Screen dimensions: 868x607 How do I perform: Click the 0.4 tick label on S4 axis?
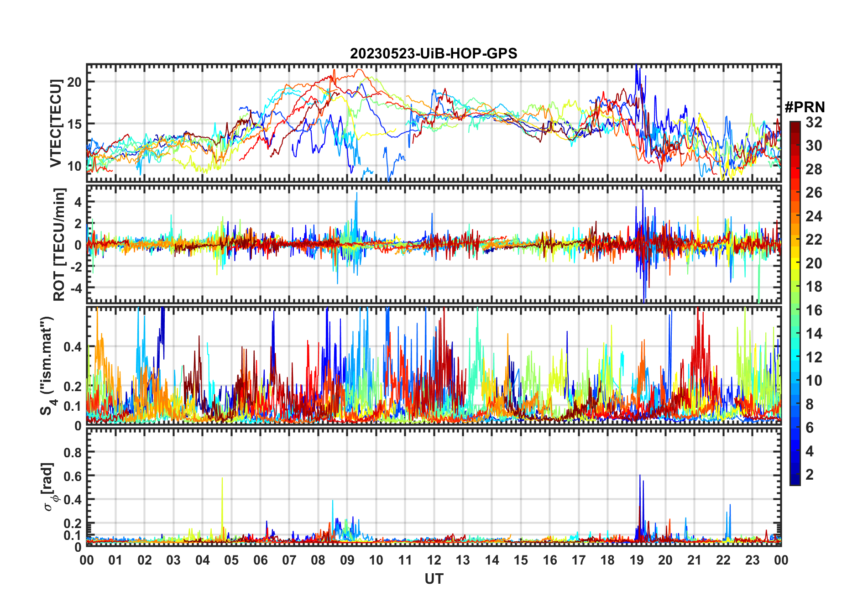73,347
